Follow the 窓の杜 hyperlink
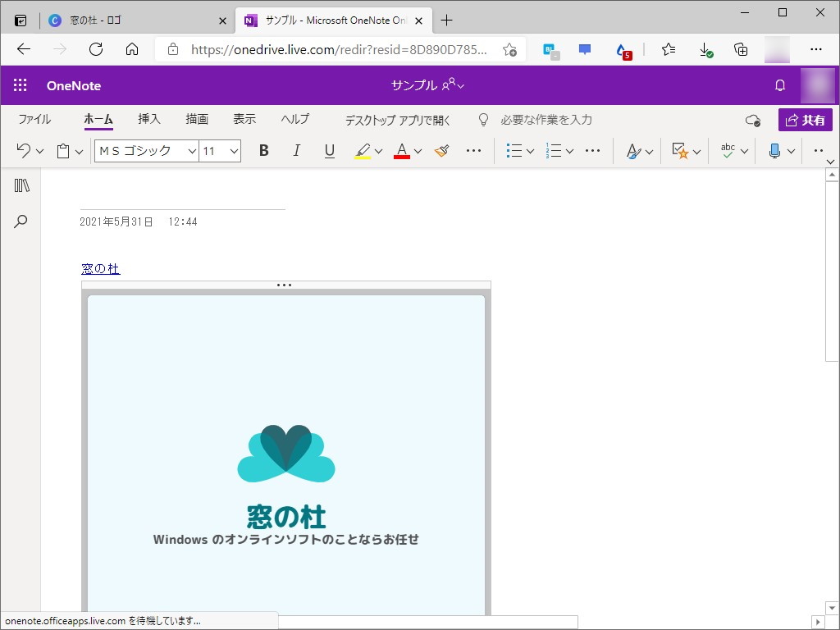Image resolution: width=840 pixels, height=630 pixels. click(x=100, y=268)
